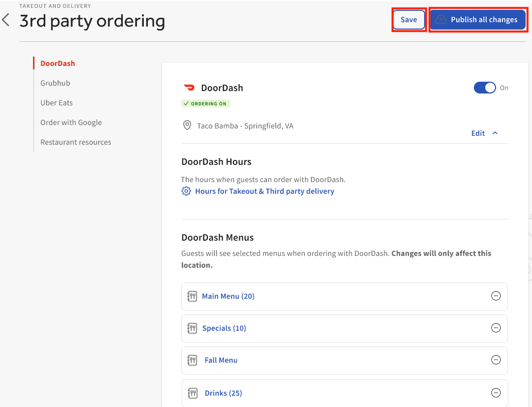The height and width of the screenshot is (407, 532).
Task: Collapse the Edit section chevron
Action: [x=495, y=132]
